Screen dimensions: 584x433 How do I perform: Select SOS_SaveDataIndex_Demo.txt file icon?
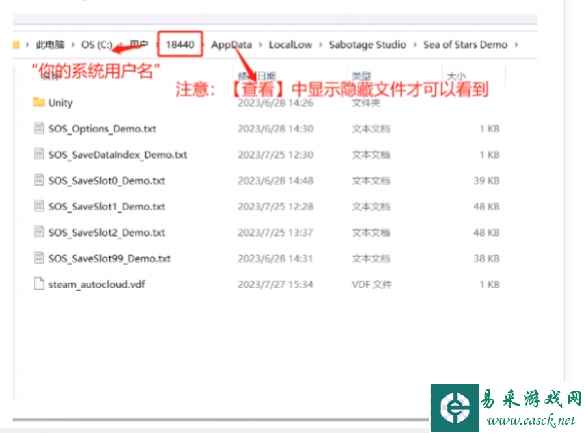(x=39, y=154)
